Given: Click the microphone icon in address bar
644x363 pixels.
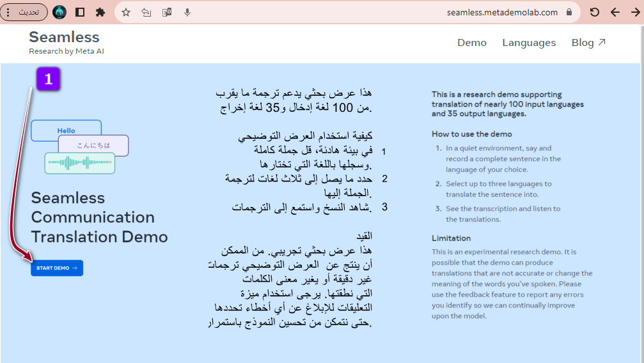Looking at the screenshot, I should tap(187, 12).
